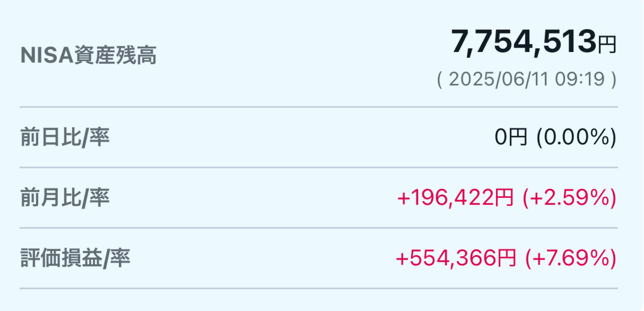Select the +196,422円 monthly change amount
The image size is (644, 311).
point(455,198)
